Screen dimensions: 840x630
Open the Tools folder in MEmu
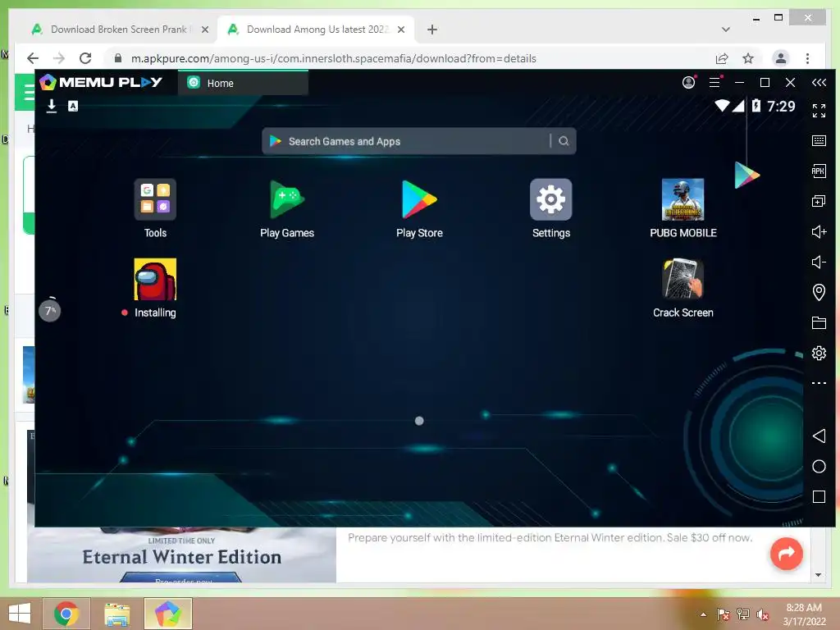click(155, 199)
